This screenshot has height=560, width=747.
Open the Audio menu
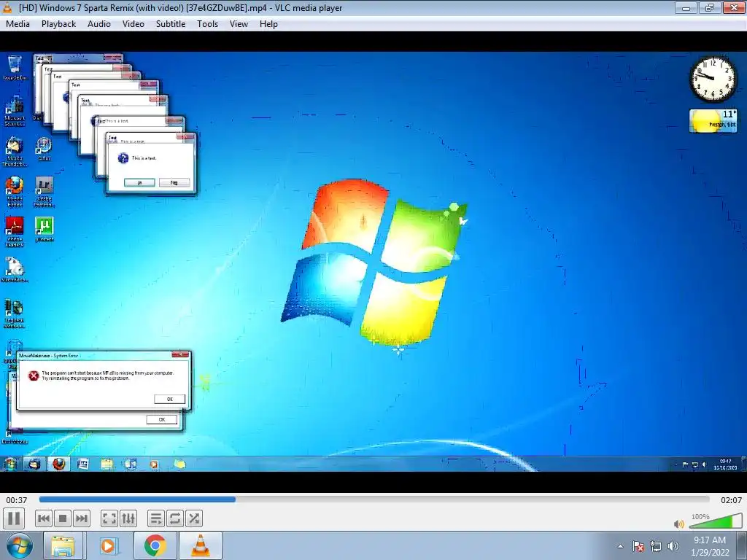99,24
